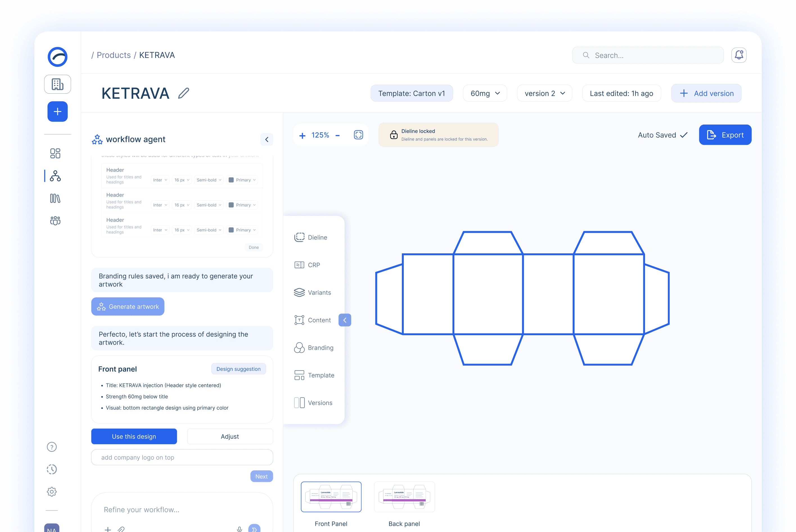Click the zoom out minus icon
This screenshot has width=796, height=532.
coord(338,135)
